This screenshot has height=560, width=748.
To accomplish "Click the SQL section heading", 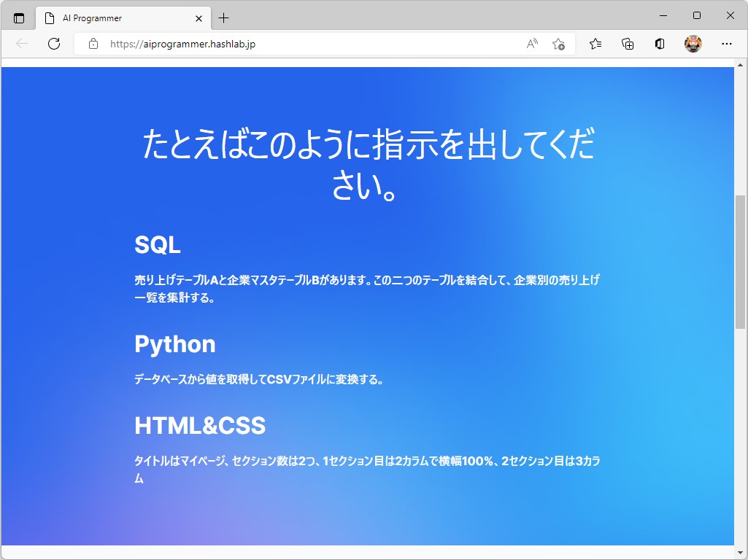I will [157, 244].
